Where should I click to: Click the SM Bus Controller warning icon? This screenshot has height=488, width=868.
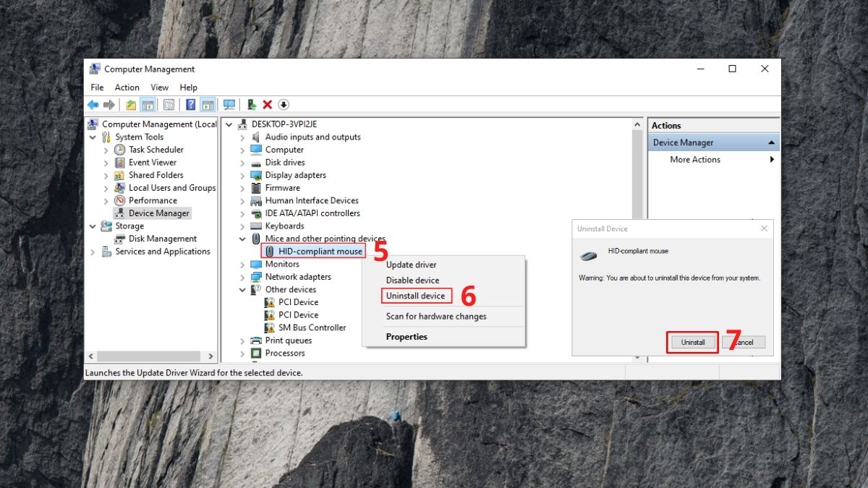click(270, 328)
